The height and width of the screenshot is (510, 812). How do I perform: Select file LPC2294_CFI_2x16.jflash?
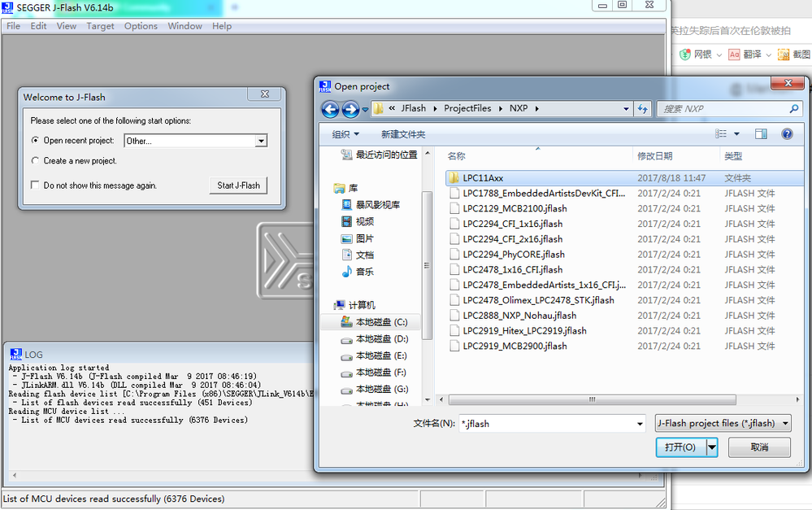pyautogui.click(x=513, y=239)
